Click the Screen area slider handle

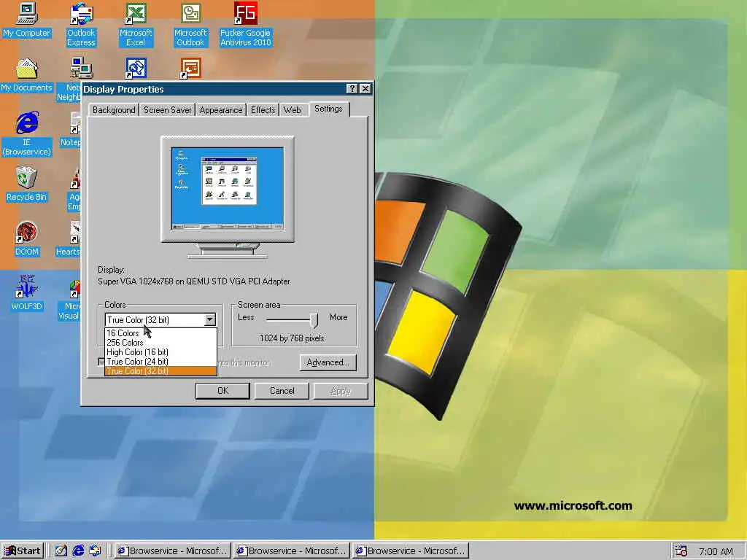click(314, 321)
